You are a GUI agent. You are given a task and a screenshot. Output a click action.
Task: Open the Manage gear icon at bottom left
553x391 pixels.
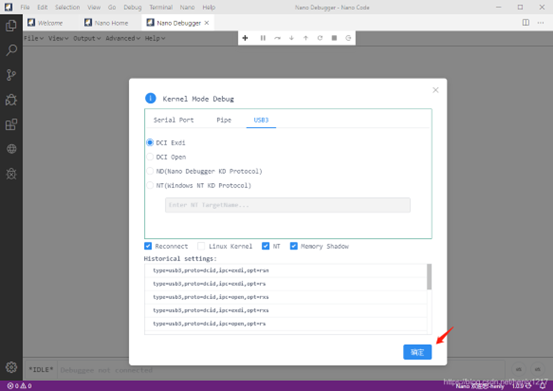[x=11, y=367]
